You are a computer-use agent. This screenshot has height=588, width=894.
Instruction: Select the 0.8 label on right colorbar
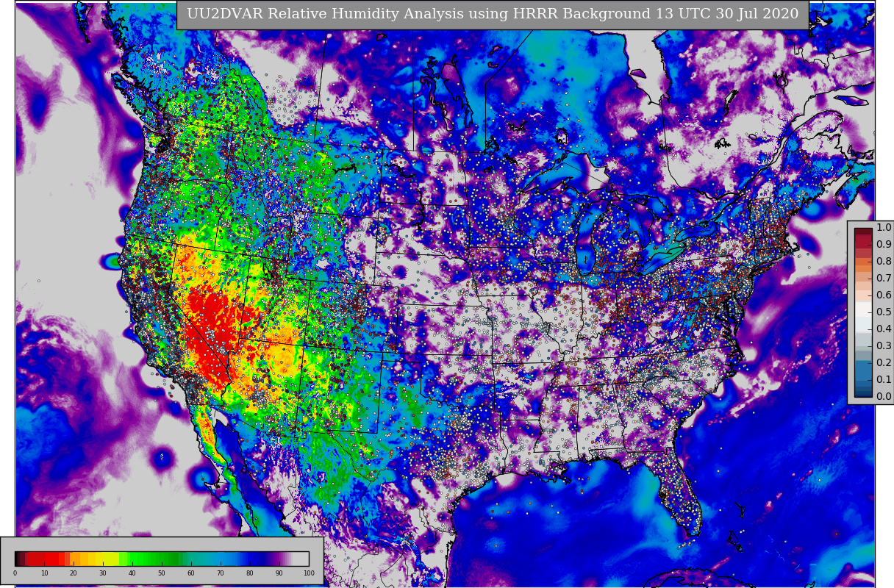click(884, 261)
